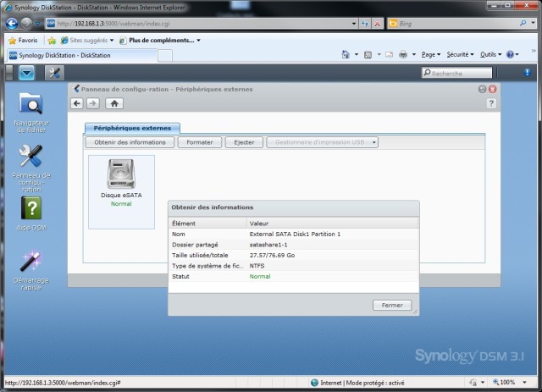Click the read mail toolbar icon

[390, 55]
